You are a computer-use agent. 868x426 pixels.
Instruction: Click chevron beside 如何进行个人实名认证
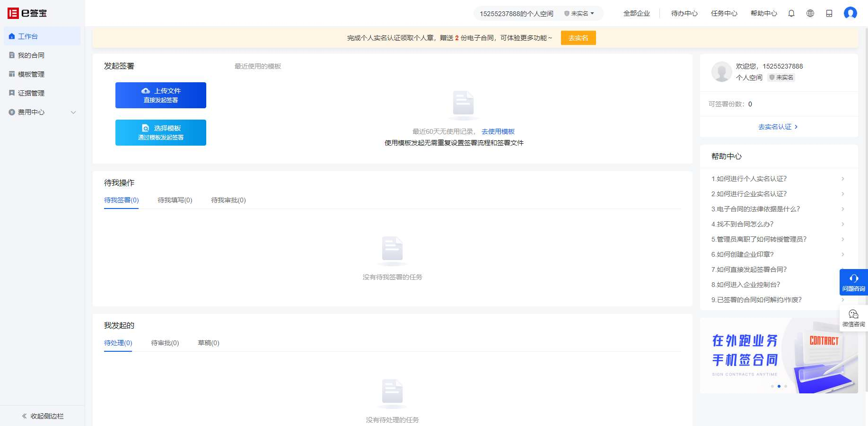[x=843, y=179]
